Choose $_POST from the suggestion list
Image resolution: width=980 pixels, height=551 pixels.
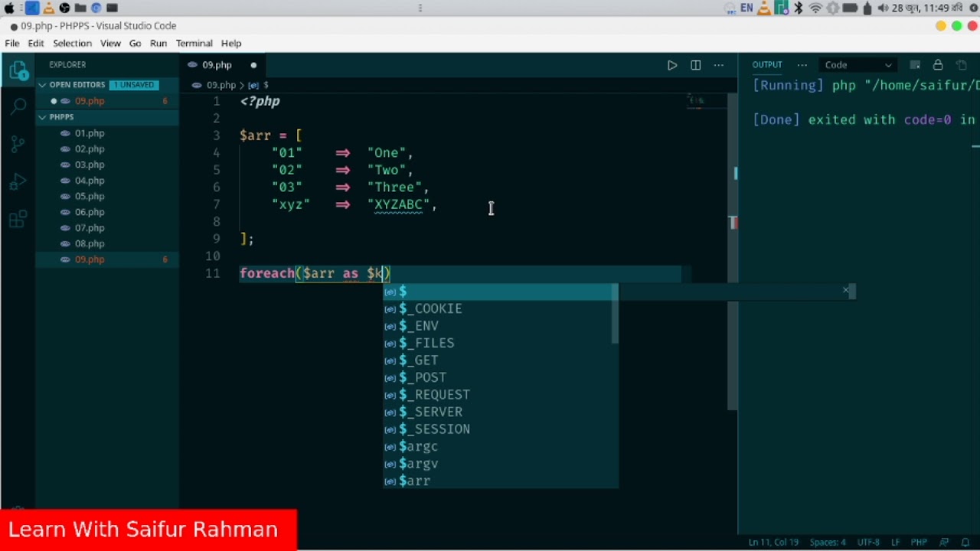500,377
